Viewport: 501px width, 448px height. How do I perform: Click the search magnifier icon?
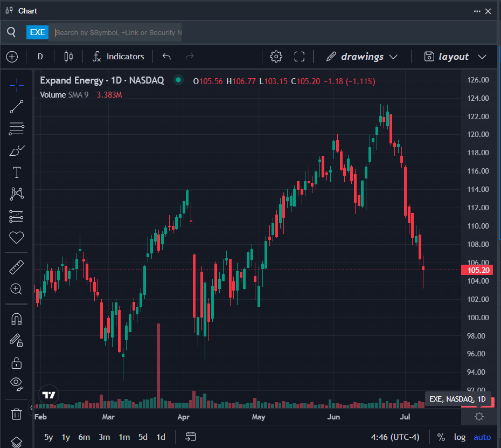pos(11,32)
